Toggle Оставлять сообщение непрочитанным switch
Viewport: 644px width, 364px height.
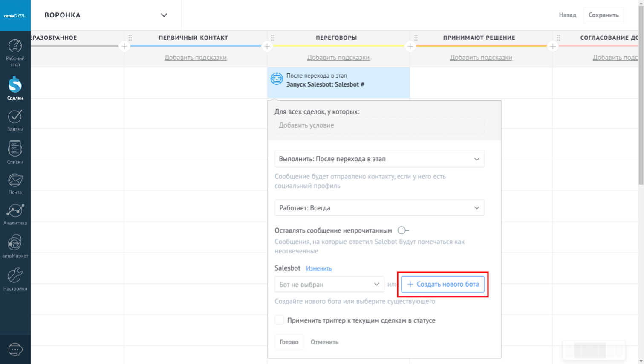tap(403, 230)
